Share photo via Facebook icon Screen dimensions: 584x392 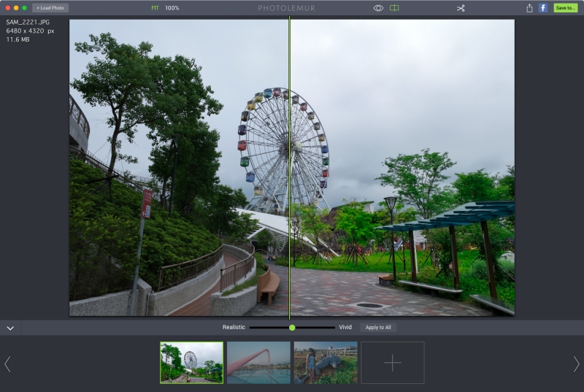pos(543,8)
